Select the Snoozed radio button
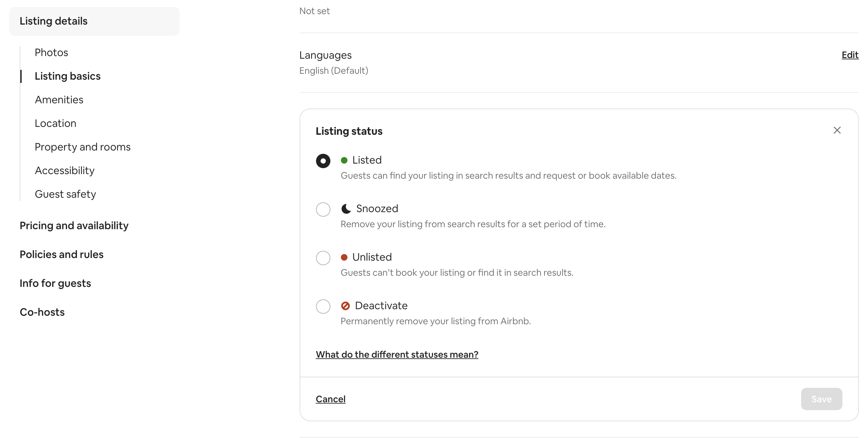The image size is (868, 438). pos(323,209)
